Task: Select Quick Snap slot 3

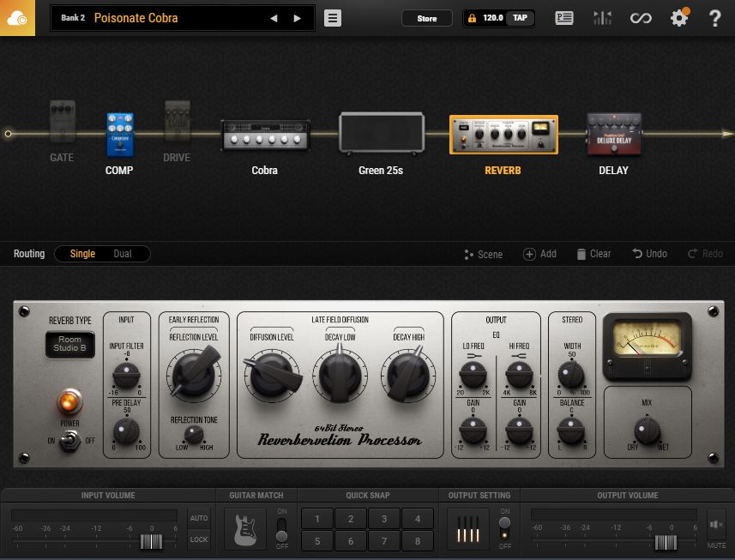Action: [383, 519]
